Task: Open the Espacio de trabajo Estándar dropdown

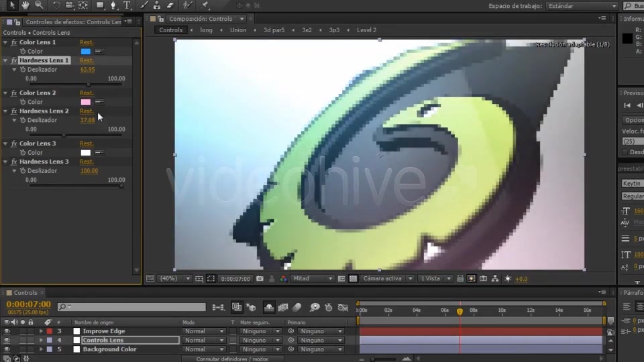Action: click(582, 6)
